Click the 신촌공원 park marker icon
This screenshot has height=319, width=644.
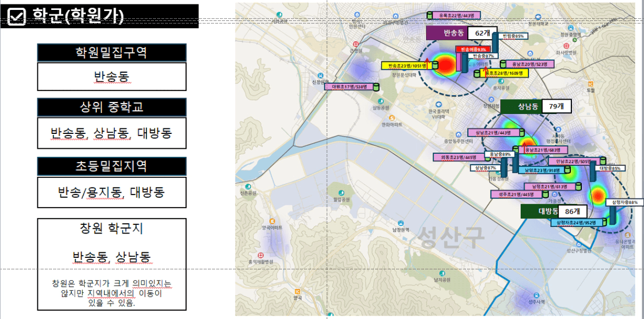pos(248,187)
